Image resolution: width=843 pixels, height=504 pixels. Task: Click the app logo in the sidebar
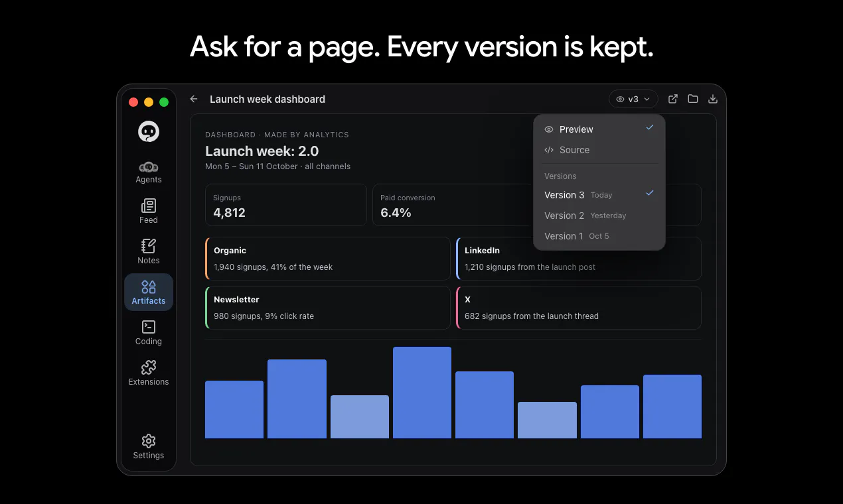click(149, 131)
